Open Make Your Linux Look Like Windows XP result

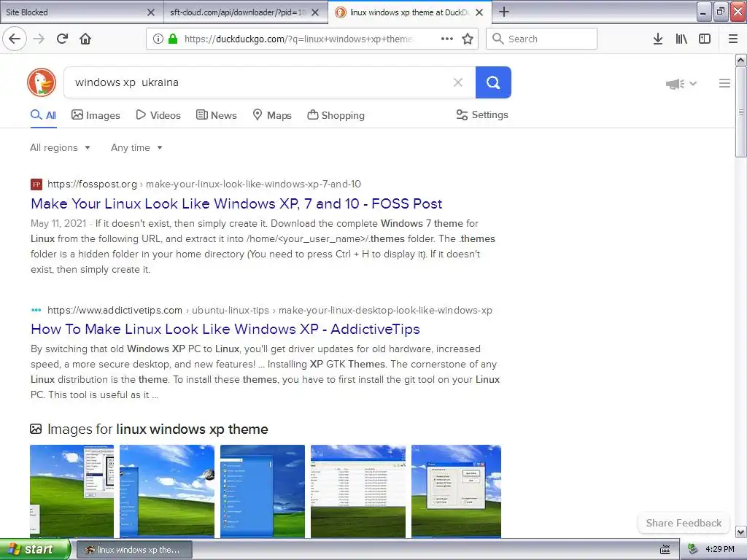coord(236,204)
